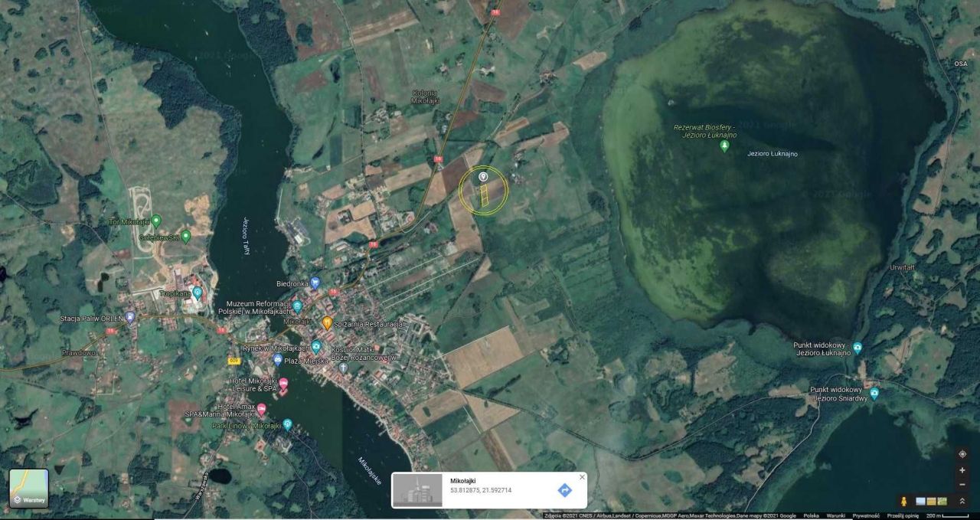Screen dimensions: 980x520
Task: Select the Tropikana marker icon
Action: 198,293
